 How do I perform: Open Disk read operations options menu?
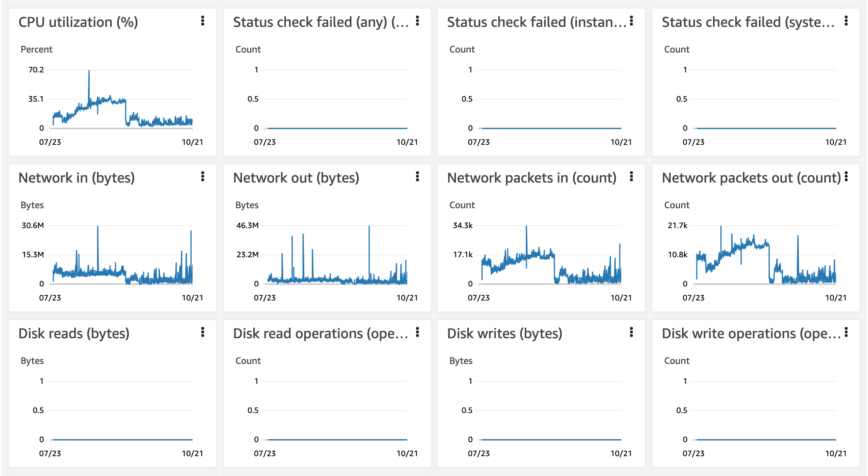click(417, 332)
